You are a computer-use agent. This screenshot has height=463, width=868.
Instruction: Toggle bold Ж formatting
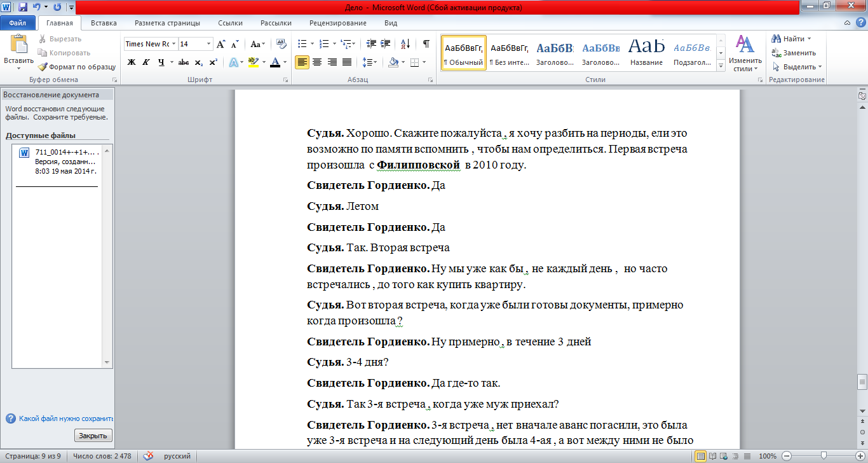click(132, 62)
